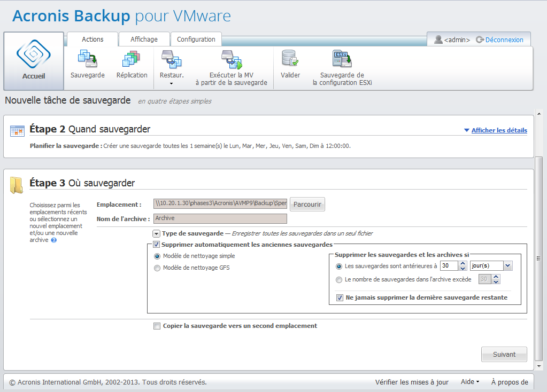
Task: Open the Restaur. restore tool
Action: click(171, 65)
